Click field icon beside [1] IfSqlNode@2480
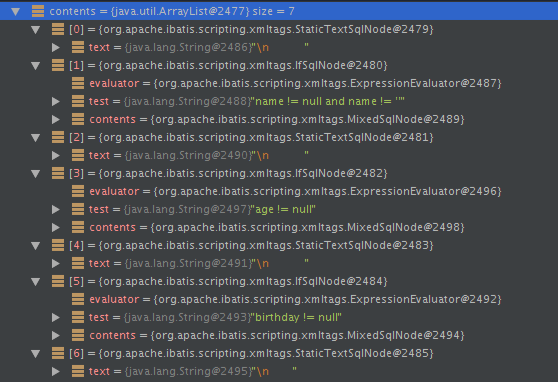Image resolution: width=558 pixels, height=382 pixels. click(58, 65)
